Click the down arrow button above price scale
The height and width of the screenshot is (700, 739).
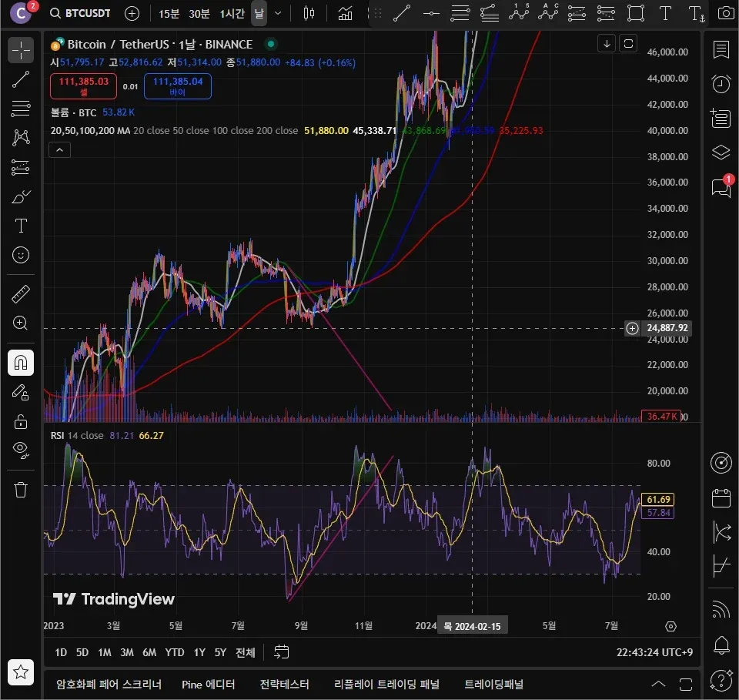pyautogui.click(x=607, y=44)
